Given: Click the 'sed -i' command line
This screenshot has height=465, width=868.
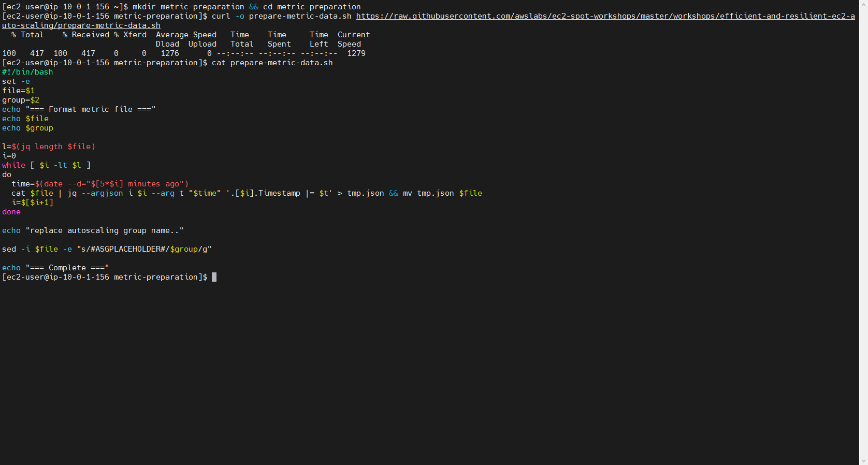Looking at the screenshot, I should (x=107, y=249).
